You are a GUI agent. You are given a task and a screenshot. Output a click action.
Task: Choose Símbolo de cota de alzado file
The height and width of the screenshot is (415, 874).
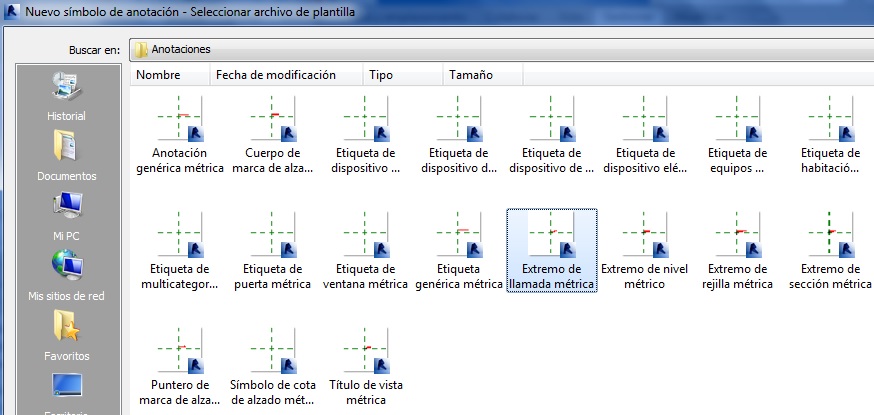point(273,352)
